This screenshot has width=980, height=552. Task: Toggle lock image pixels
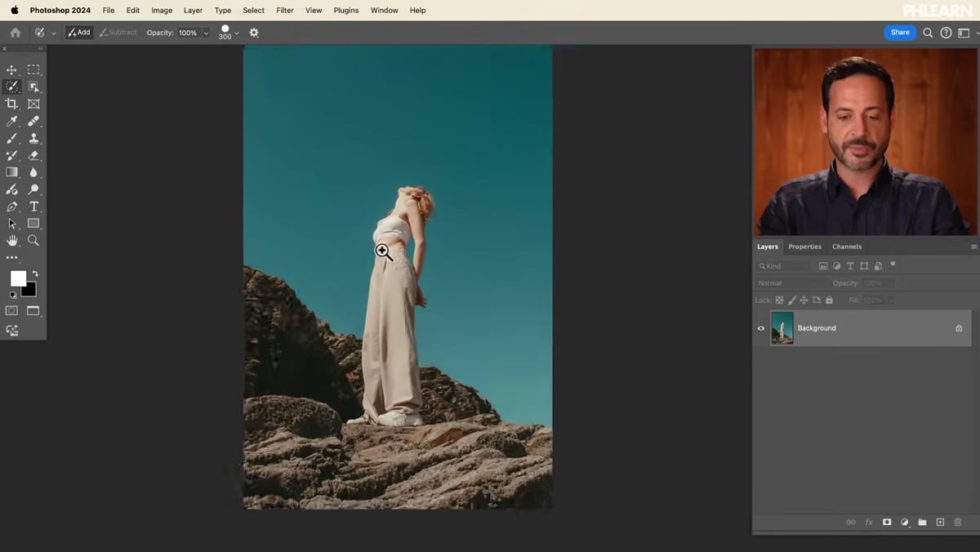tap(792, 300)
